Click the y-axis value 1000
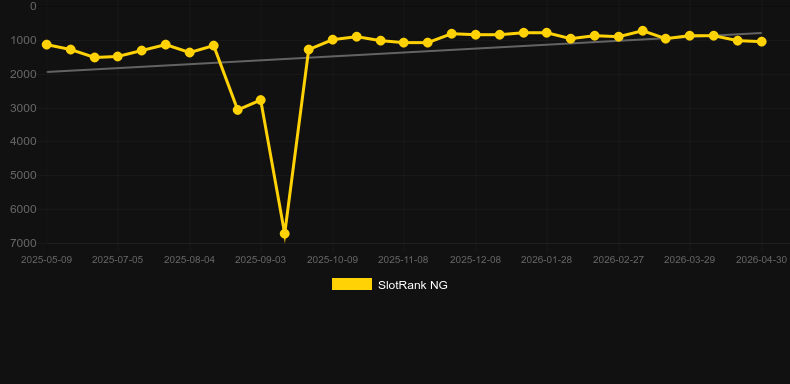Screen dimensions: 790x384 pyautogui.click(x=23, y=40)
